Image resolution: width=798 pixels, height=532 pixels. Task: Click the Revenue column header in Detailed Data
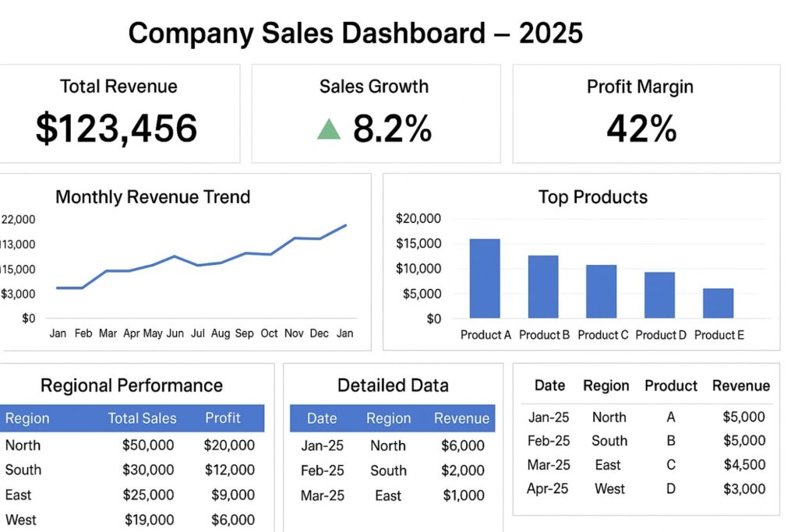click(461, 418)
